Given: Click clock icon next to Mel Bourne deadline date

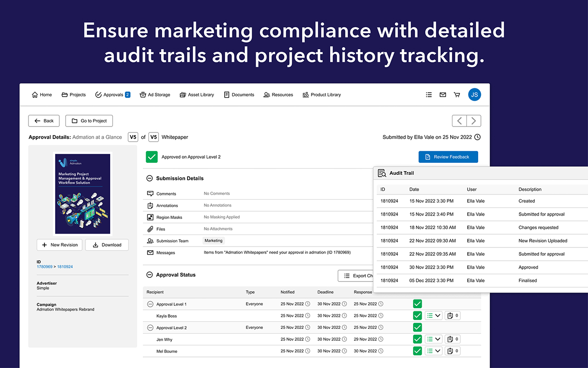Looking at the screenshot, I should tap(345, 351).
